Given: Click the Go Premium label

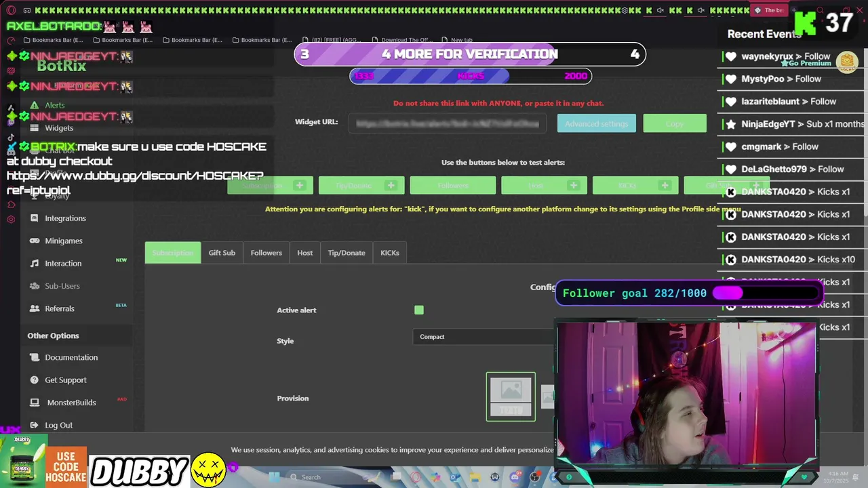Looking at the screenshot, I should click(x=806, y=63).
